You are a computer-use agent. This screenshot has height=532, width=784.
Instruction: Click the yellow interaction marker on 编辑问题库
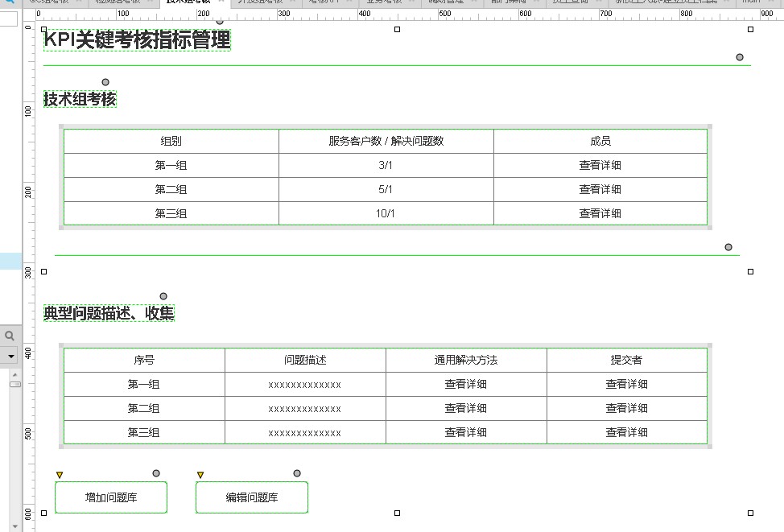(200, 475)
